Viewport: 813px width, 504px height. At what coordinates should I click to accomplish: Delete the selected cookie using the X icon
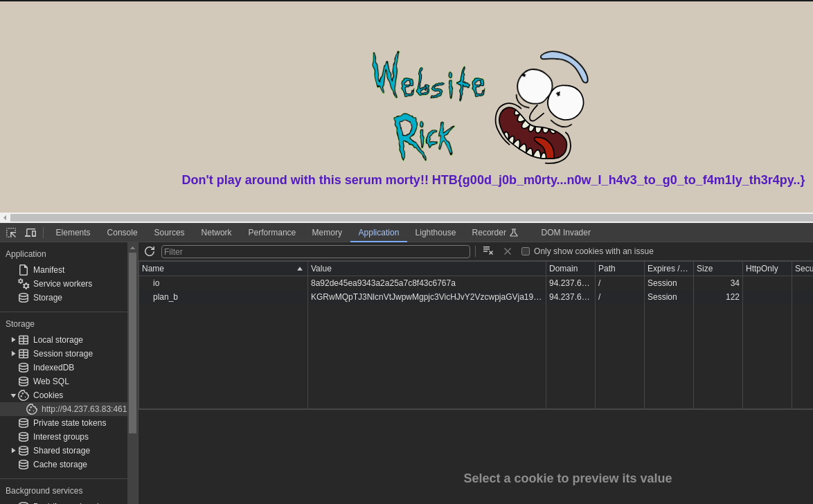pyautogui.click(x=508, y=251)
